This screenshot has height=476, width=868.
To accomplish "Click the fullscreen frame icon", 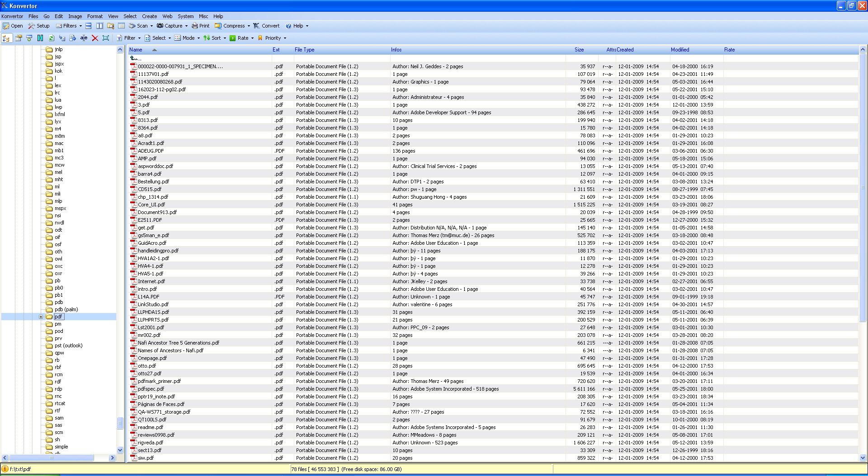I will (x=106, y=38).
